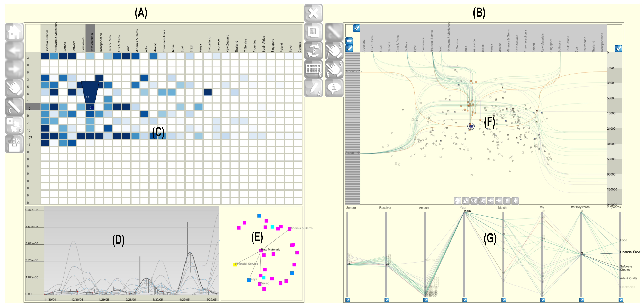The height and width of the screenshot is (306, 644).
Task: Uncheck checkbox at top-left of keyword header
Action: click(x=357, y=28)
